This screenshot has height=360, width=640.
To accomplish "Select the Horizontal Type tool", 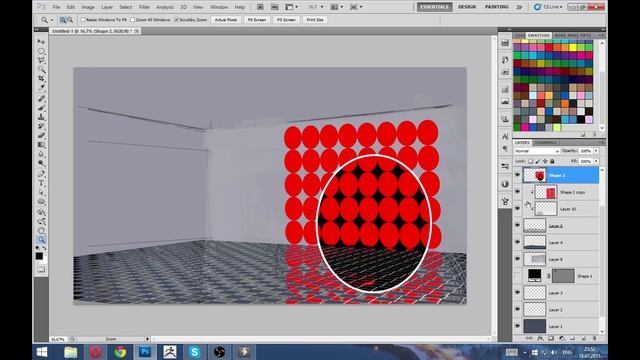I will [x=41, y=183].
